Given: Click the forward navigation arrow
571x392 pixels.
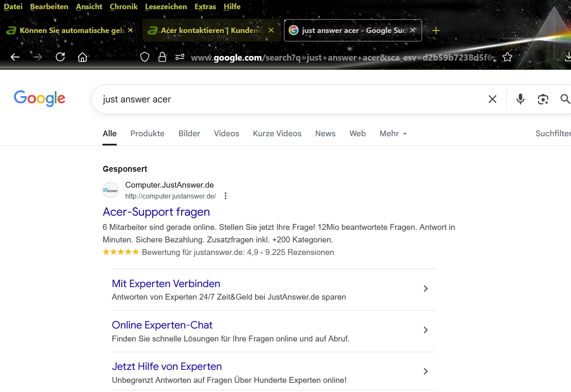Looking at the screenshot, I should 38,57.
